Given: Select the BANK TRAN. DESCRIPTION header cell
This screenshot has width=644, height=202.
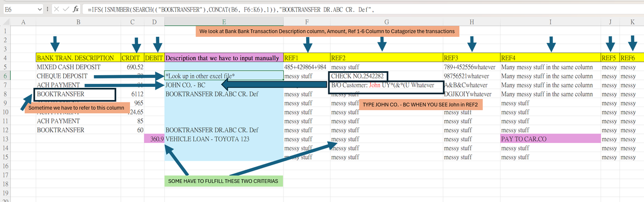Looking at the screenshot, I should [x=78, y=58].
